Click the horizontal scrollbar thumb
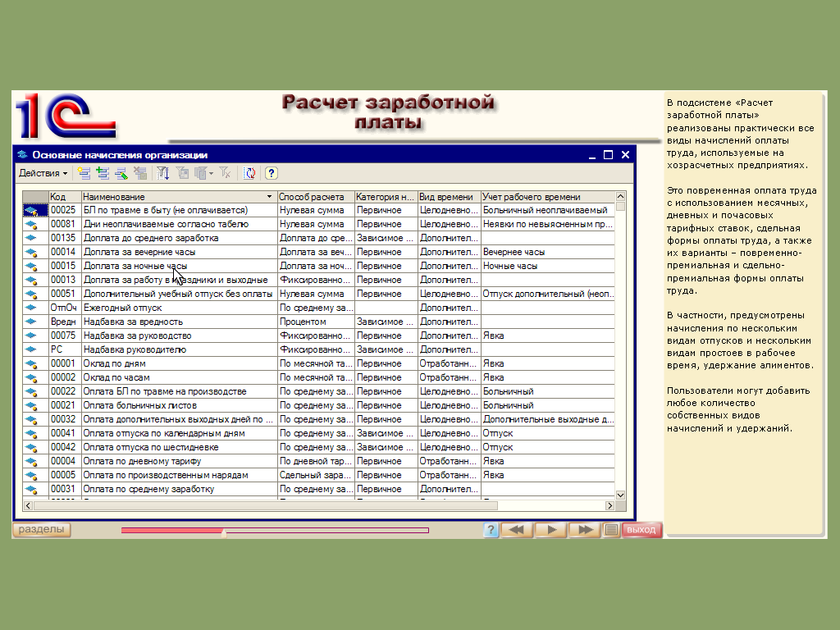Viewport: 840px width, 630px height. point(265,505)
